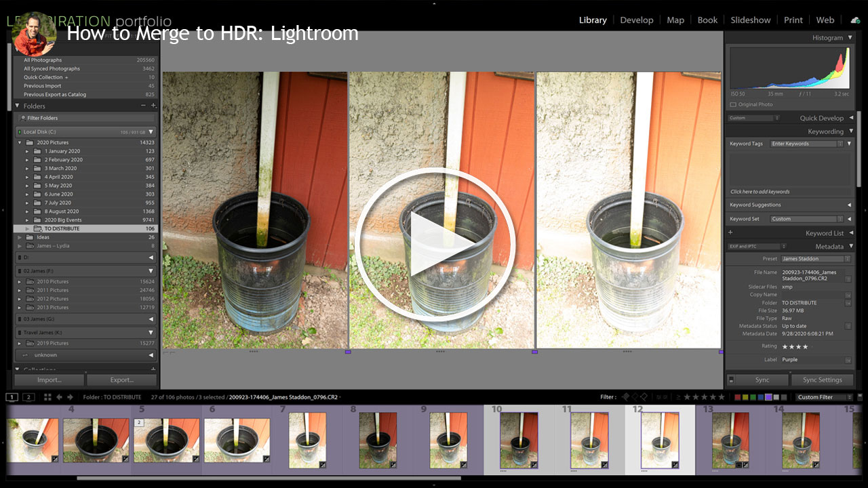
Task: Remove folder with Folders minus icon
Action: (143, 106)
